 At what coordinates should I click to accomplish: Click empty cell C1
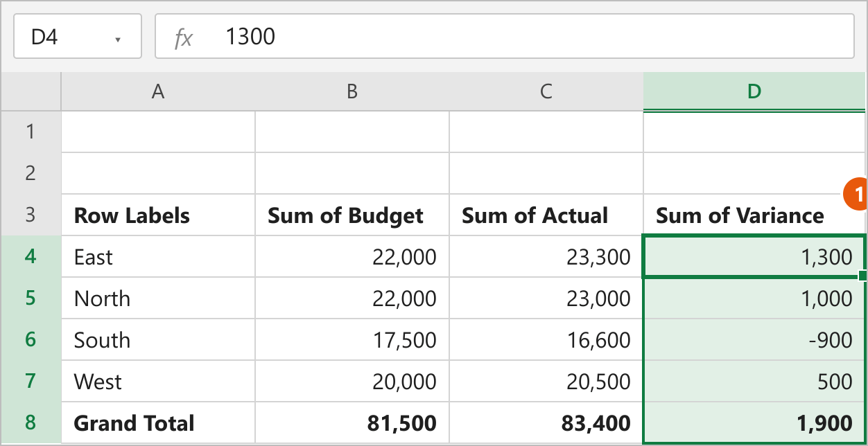coord(546,132)
